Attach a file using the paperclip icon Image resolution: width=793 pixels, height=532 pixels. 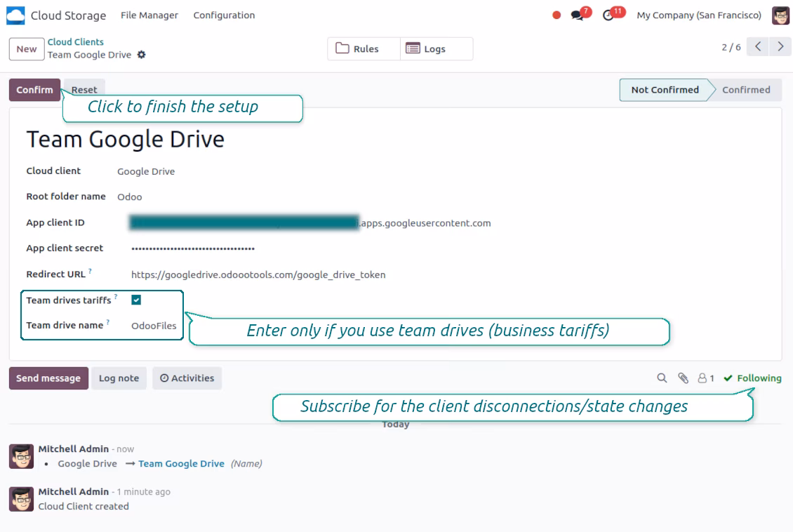click(684, 378)
